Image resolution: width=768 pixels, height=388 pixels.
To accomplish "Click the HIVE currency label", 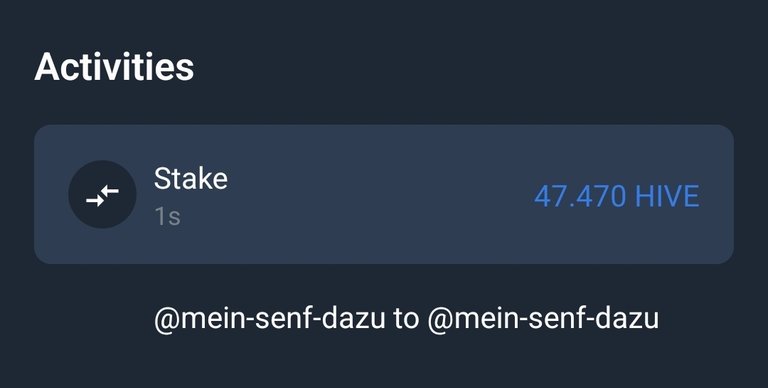I will point(667,196).
